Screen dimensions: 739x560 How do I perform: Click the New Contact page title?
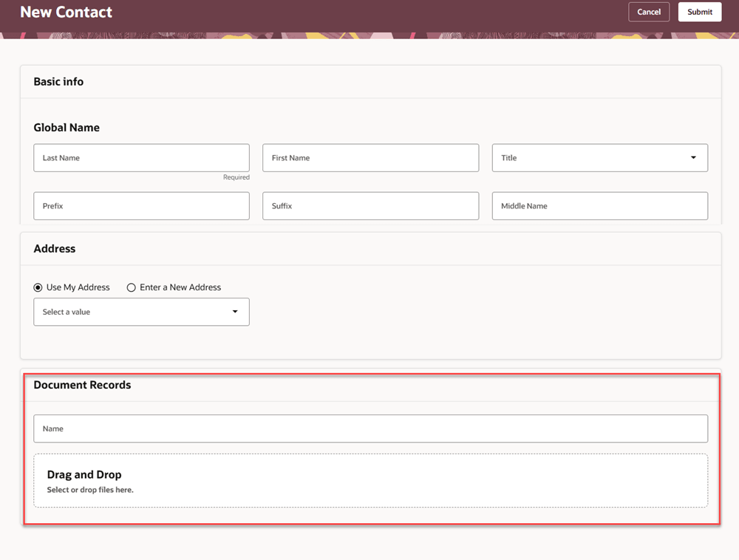pyautogui.click(x=66, y=12)
